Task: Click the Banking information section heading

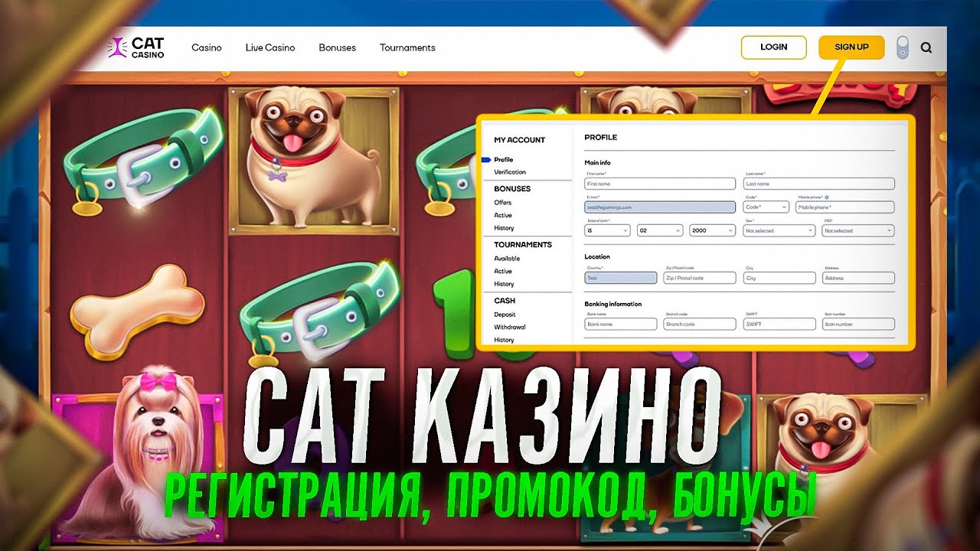Action: pos(613,305)
